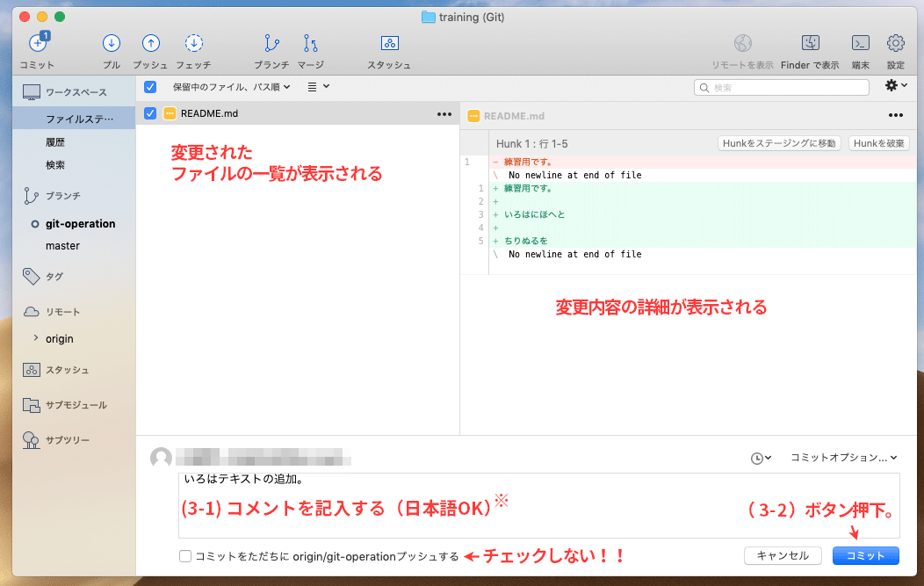
Task: Click the magnifier icon in search field
Action: [704, 88]
